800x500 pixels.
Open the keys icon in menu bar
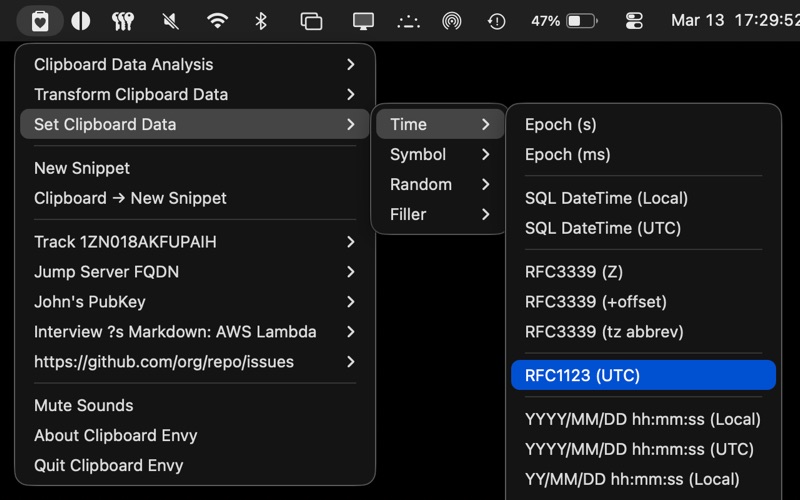click(123, 21)
